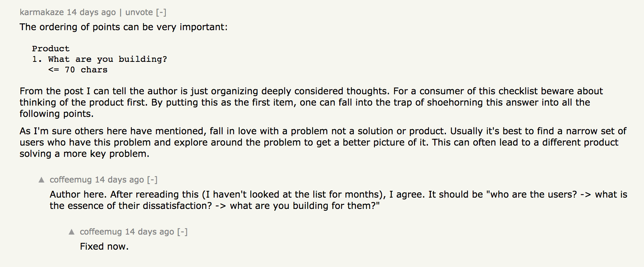
Task: Collapse coffeemug's "Author here" reply
Action: click(152, 180)
